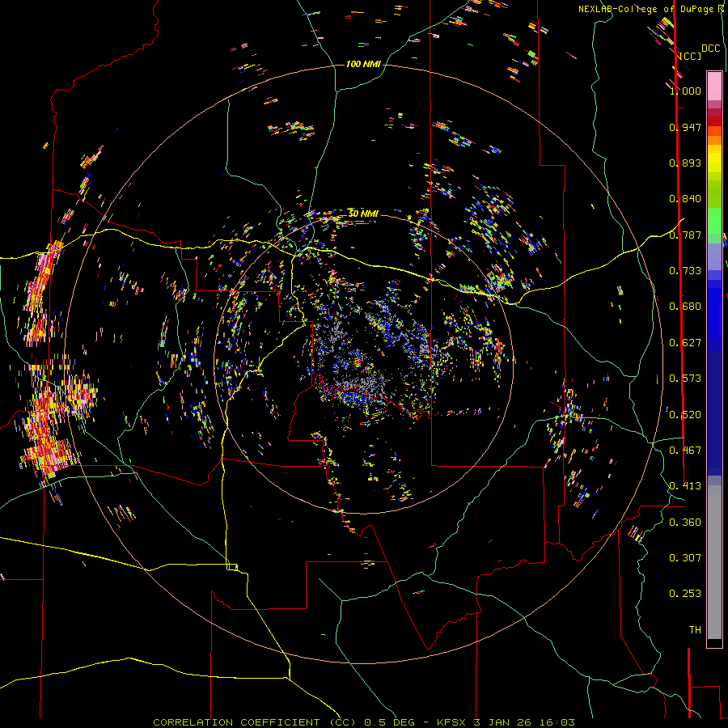Click the 0.680 scale value
728x728 pixels.
(685, 307)
